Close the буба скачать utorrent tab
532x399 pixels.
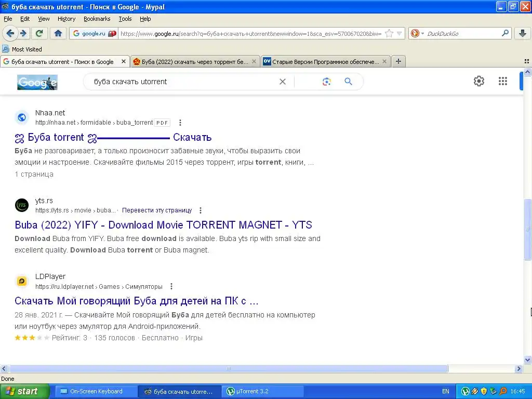(x=124, y=61)
